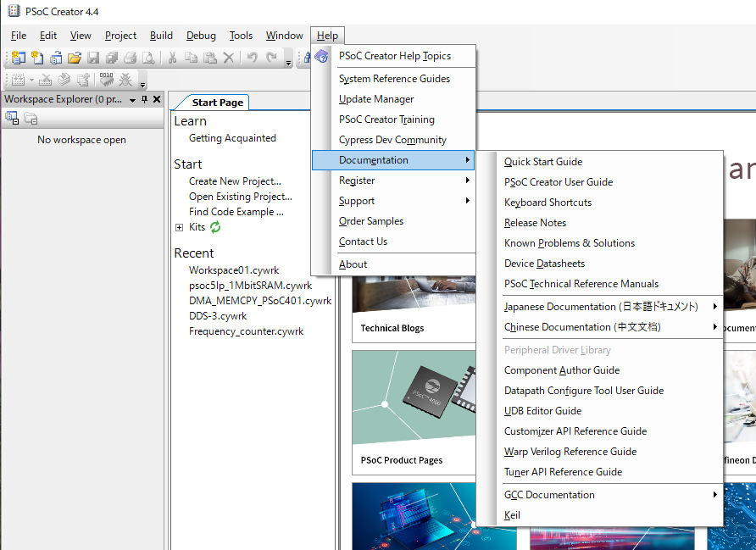Click the Help Topics book icon
The width and height of the screenshot is (756, 550).
point(321,56)
